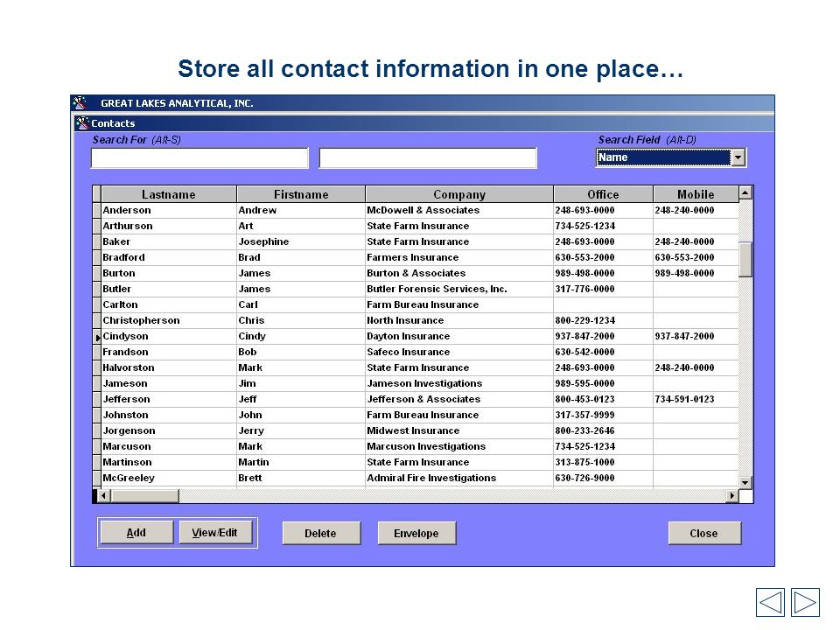Click the Butler lastname cell
The height and width of the screenshot is (630, 840).
pos(169,289)
